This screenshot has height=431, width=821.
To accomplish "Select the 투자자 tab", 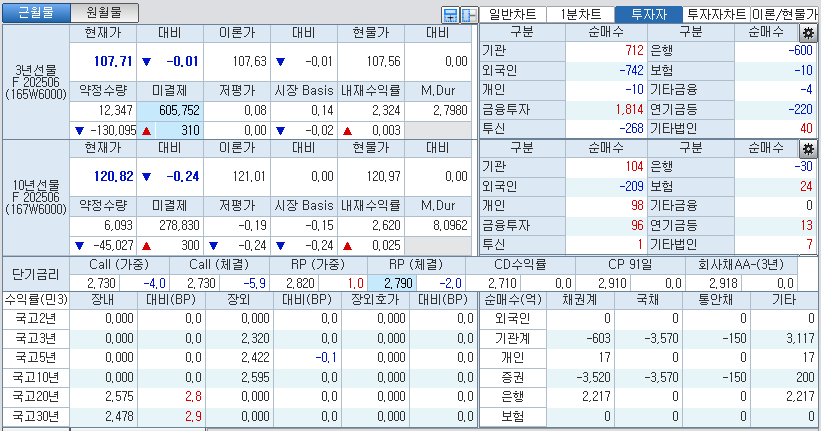I will [x=649, y=14].
